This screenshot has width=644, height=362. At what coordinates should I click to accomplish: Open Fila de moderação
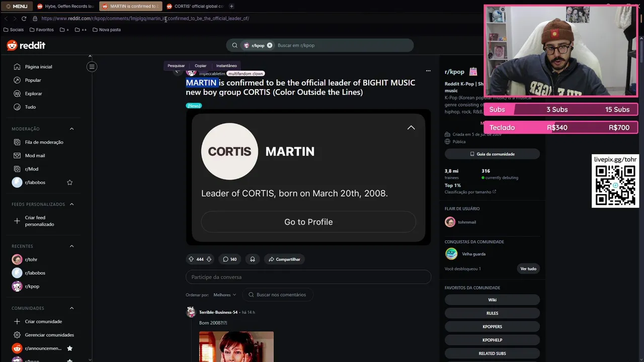[x=44, y=142]
